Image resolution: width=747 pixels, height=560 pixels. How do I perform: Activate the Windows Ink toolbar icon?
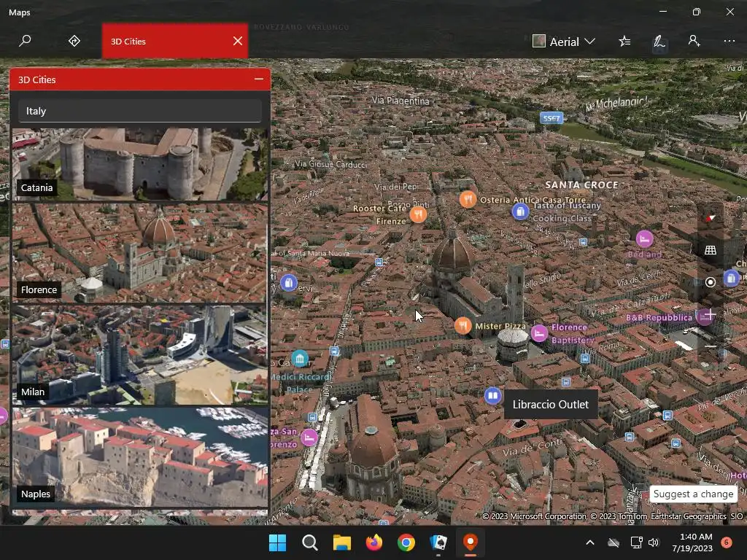(x=659, y=42)
